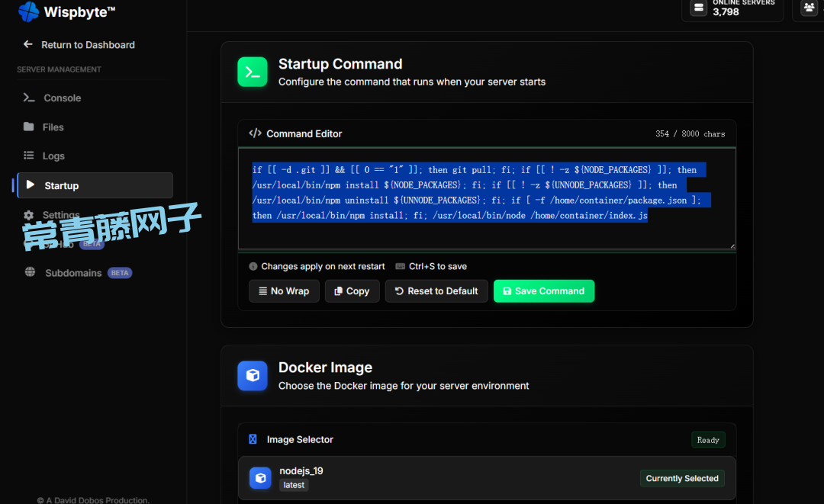Click the Image Selector icon
Viewport: 824px width, 504px height.
click(x=253, y=439)
